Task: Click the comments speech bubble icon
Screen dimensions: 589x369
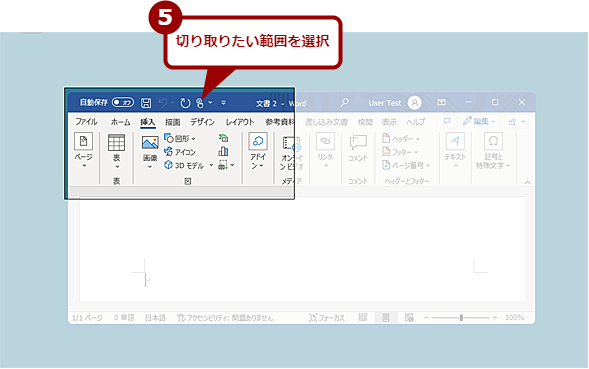Action: tap(447, 121)
